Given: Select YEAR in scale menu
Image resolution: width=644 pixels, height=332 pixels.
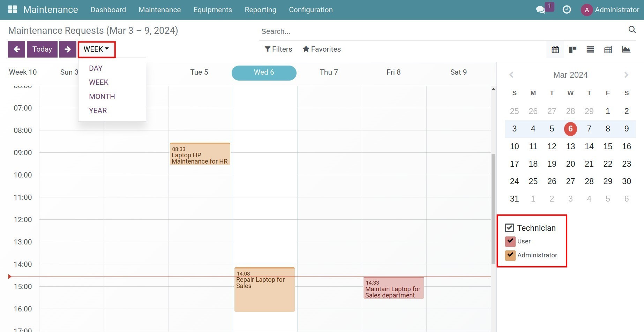Looking at the screenshot, I should pyautogui.click(x=98, y=111).
